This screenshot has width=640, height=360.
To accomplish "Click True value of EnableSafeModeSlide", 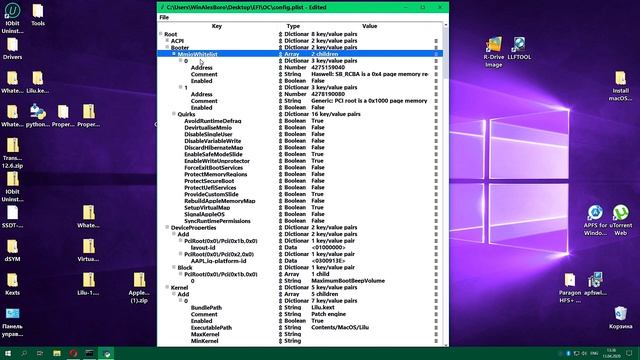I will pos(317,154).
